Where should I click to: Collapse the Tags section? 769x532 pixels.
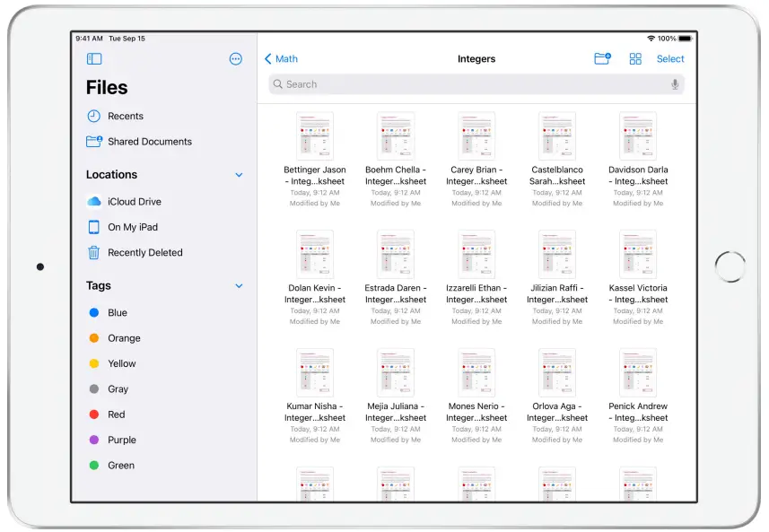239,286
